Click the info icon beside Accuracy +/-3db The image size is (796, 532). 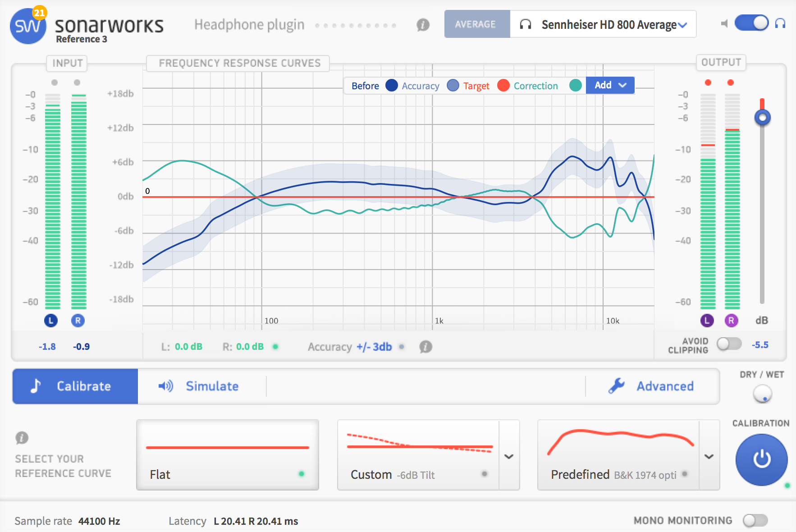425,347
